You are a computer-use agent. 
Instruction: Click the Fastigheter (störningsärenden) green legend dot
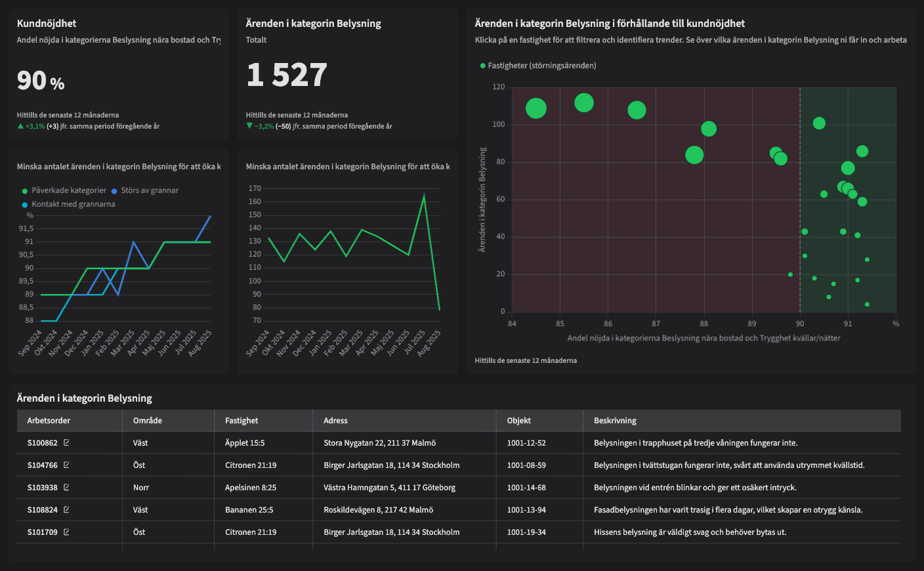(483, 66)
